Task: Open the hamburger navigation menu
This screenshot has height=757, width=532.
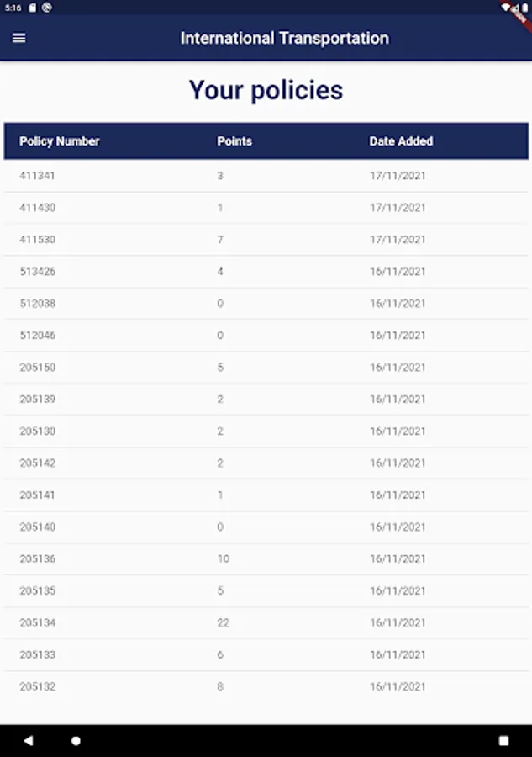Action: click(18, 38)
